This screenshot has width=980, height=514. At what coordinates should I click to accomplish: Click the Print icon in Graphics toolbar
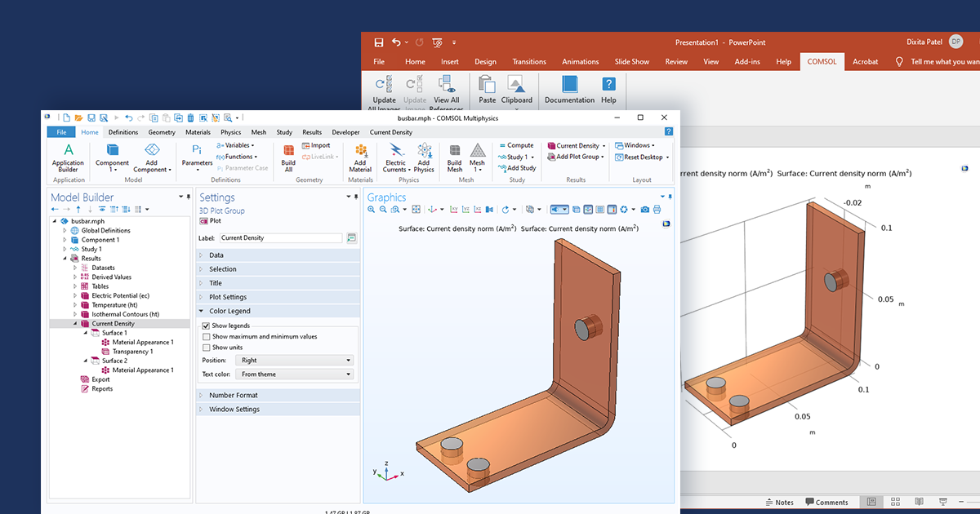658,210
